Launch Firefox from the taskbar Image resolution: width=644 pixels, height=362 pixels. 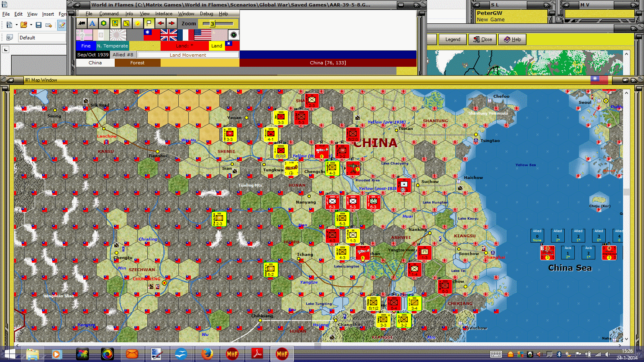(207, 354)
